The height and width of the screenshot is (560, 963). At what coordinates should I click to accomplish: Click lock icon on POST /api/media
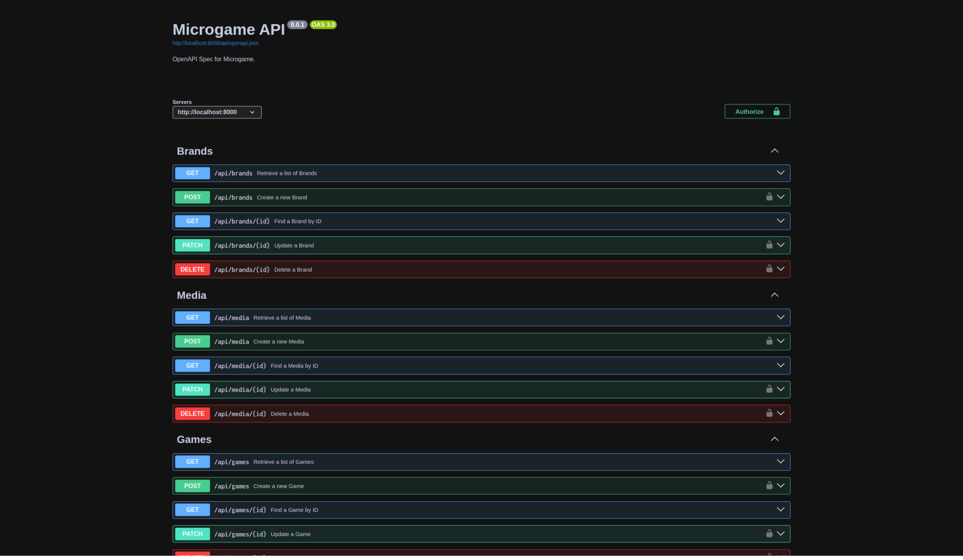click(x=769, y=341)
